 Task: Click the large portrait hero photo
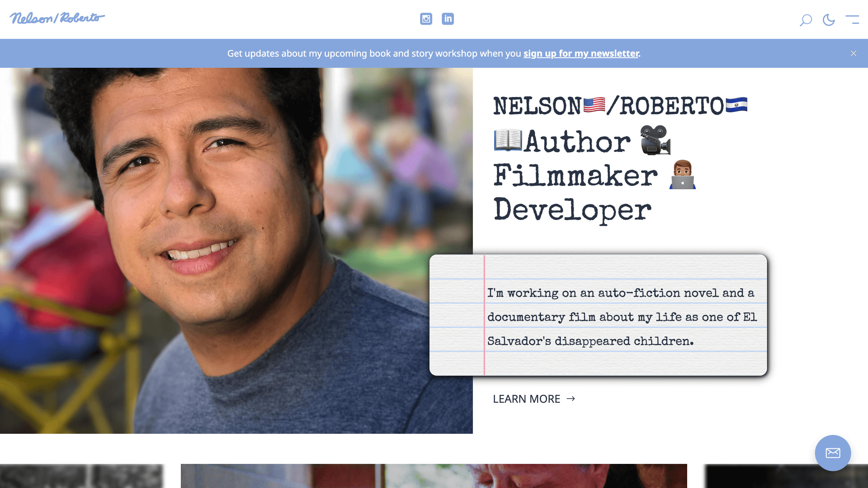(236, 251)
